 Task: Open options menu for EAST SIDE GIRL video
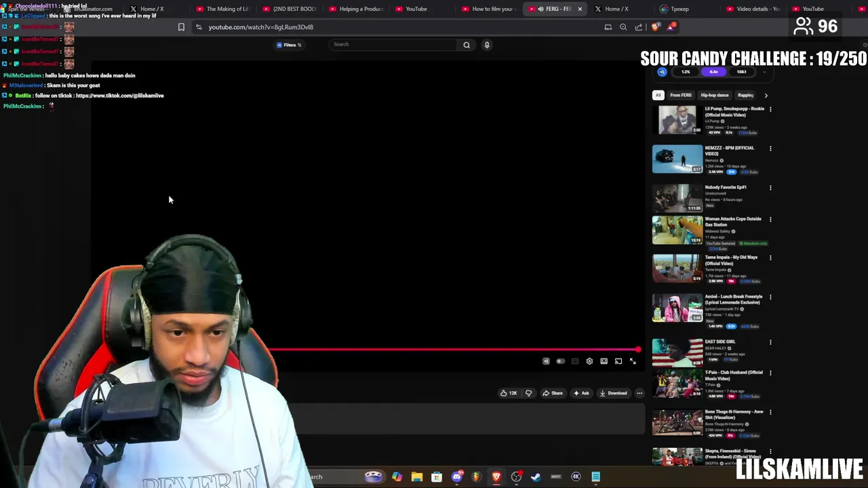coord(770,342)
